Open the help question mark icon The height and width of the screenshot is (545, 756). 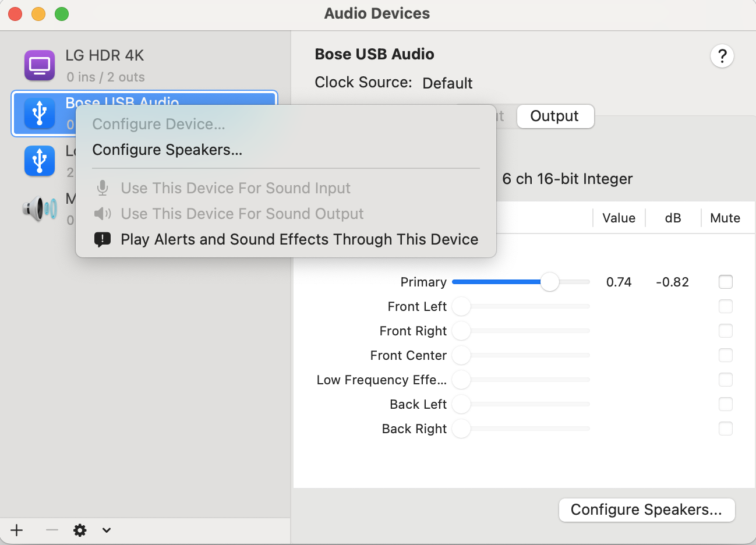click(722, 56)
